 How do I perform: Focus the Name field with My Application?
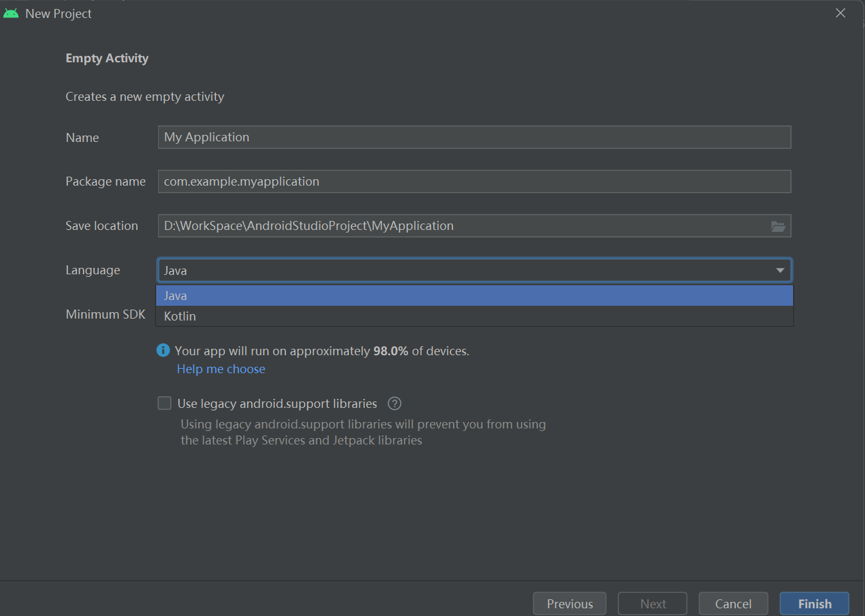(474, 137)
